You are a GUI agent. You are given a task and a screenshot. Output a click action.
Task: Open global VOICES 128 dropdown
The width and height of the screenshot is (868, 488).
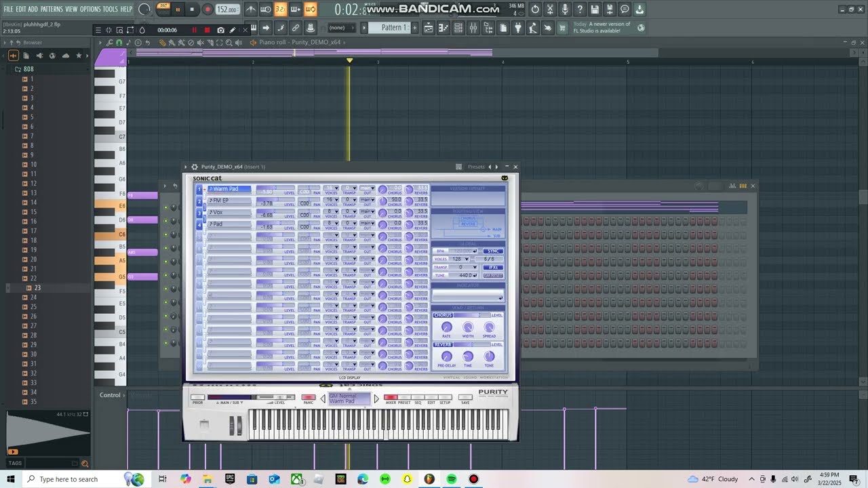point(460,259)
